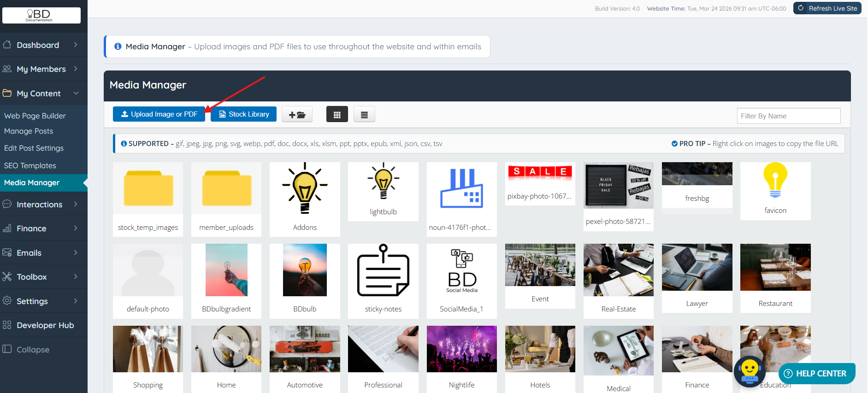Collapse the sidebar menu
The height and width of the screenshot is (393, 868).
(44, 349)
